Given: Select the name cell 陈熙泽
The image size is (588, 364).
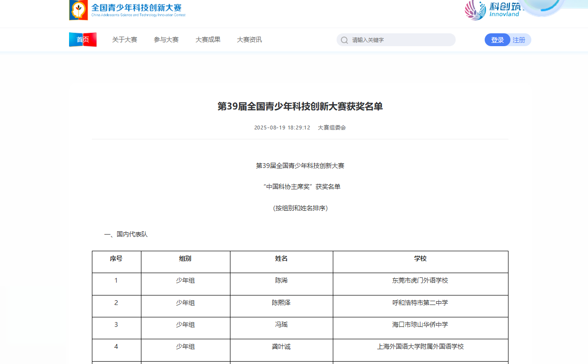Looking at the screenshot, I should pyautogui.click(x=281, y=303).
